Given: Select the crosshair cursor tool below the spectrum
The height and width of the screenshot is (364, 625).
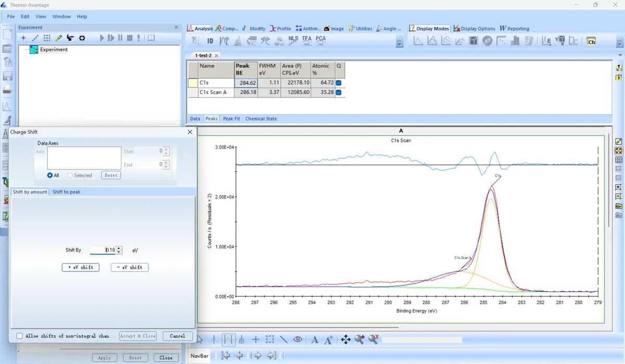Looking at the screenshot, I should coord(256,340).
